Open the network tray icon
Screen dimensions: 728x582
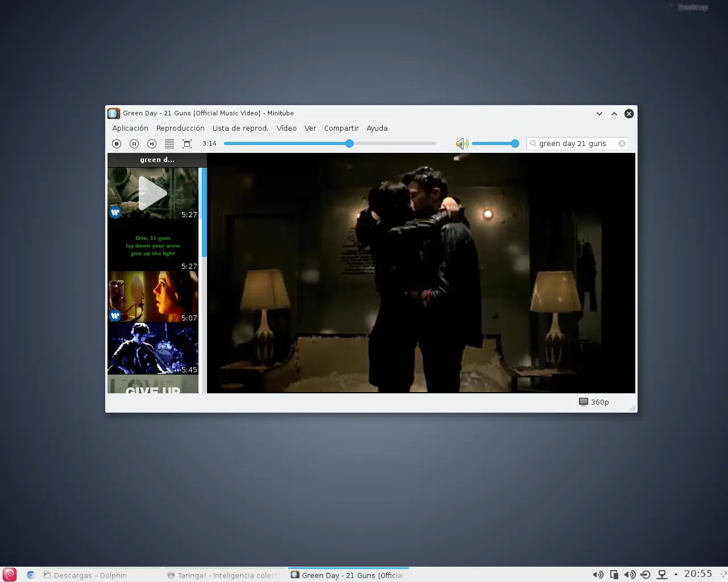(661, 575)
